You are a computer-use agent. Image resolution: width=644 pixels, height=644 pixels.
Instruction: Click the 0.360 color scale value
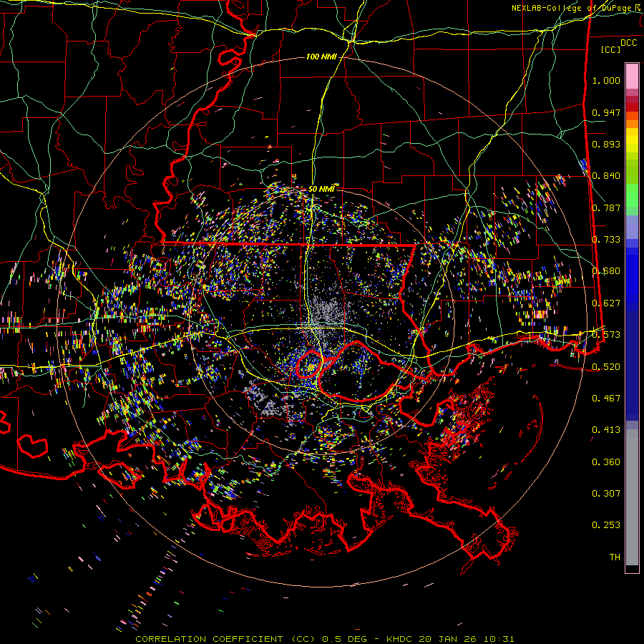pyautogui.click(x=606, y=462)
